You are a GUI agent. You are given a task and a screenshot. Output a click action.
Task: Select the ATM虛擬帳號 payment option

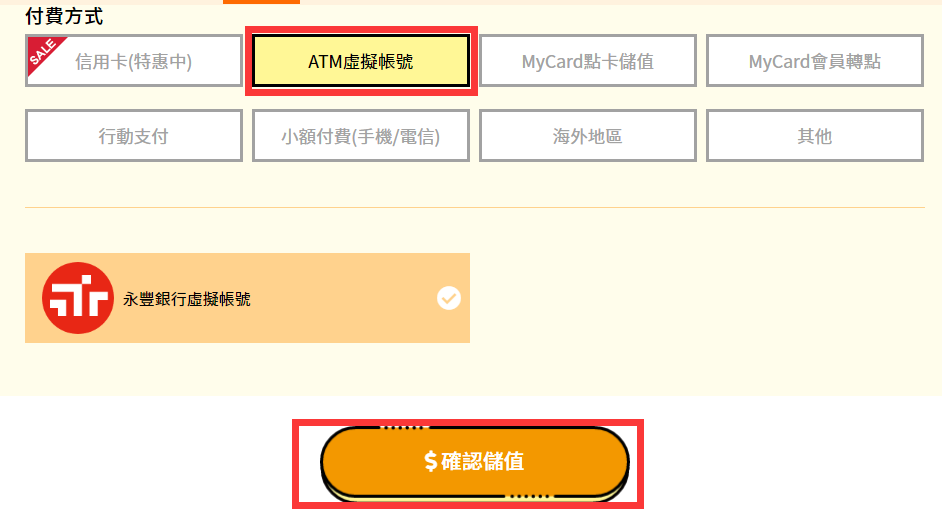pos(360,61)
